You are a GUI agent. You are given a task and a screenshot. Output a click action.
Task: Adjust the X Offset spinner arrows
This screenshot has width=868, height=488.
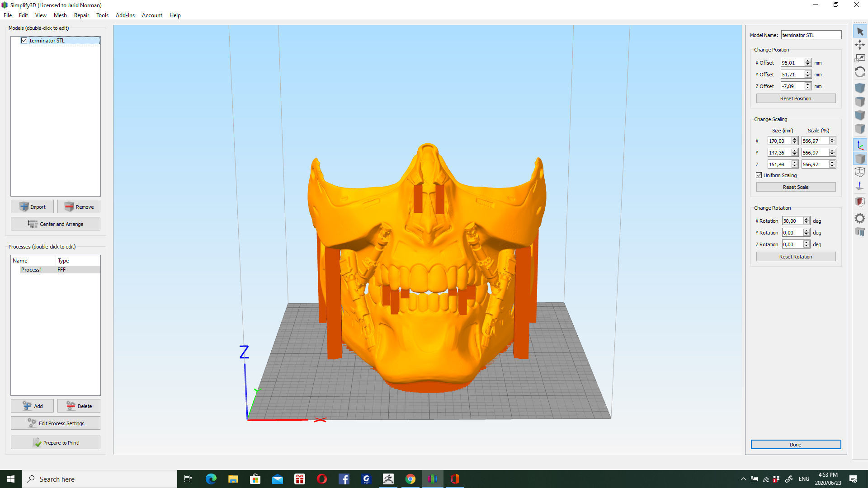808,63
